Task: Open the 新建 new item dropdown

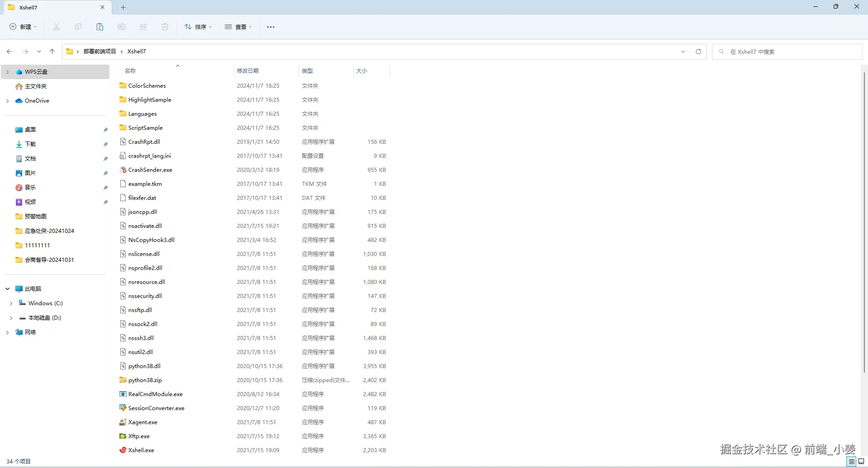Action: tap(23, 27)
